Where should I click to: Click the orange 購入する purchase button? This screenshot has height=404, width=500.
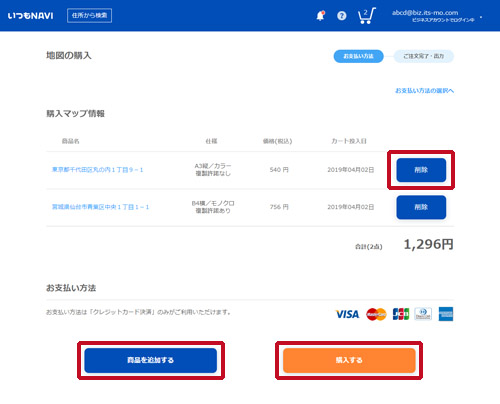tap(349, 360)
